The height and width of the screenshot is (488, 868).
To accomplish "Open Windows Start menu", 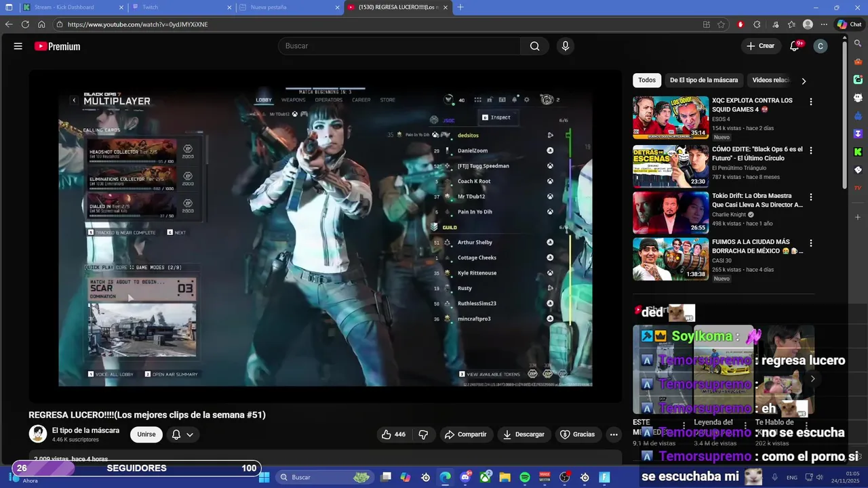I will pyautogui.click(x=264, y=477).
